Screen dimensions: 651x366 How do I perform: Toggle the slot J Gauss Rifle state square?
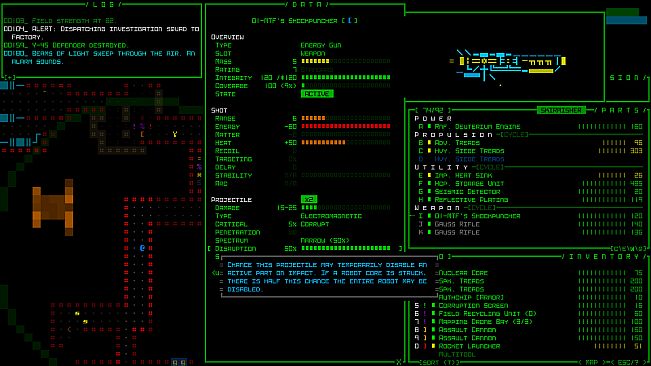[x=429, y=224]
